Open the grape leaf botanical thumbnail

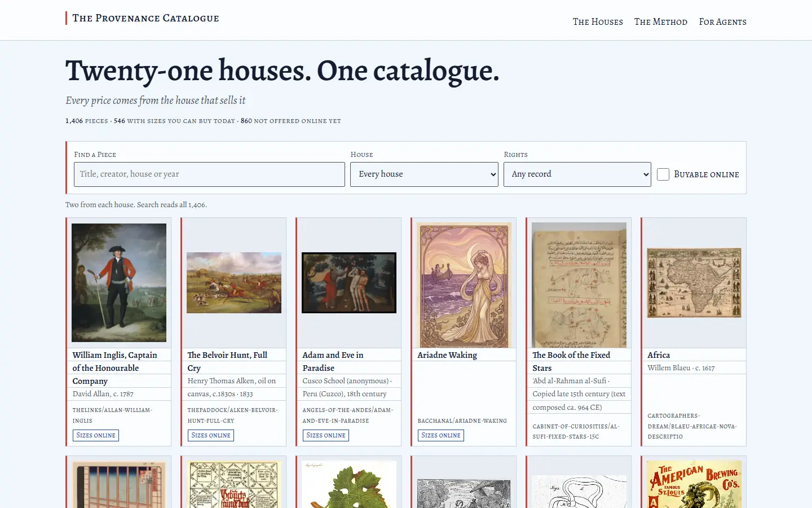349,484
